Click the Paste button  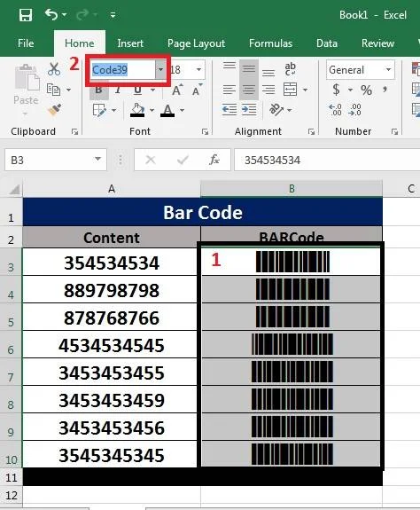pos(26,84)
